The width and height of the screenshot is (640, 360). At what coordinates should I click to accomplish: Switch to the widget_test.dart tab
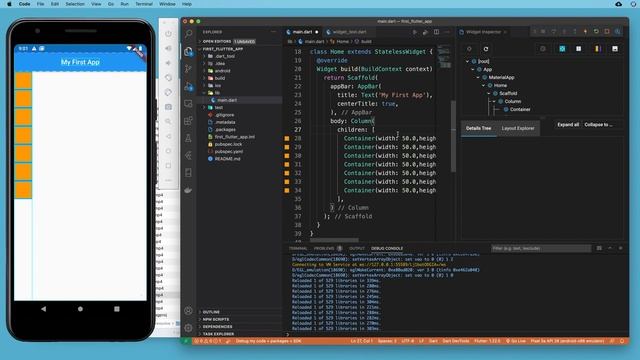(x=349, y=32)
